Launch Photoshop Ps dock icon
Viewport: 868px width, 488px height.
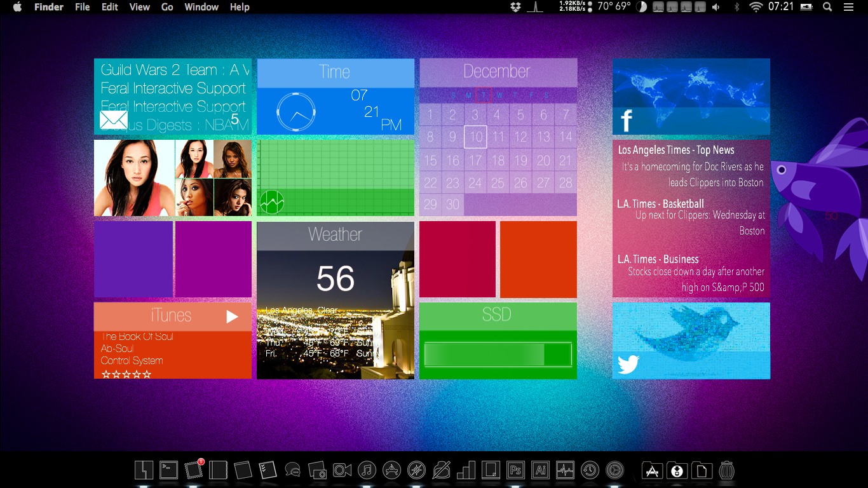point(515,470)
